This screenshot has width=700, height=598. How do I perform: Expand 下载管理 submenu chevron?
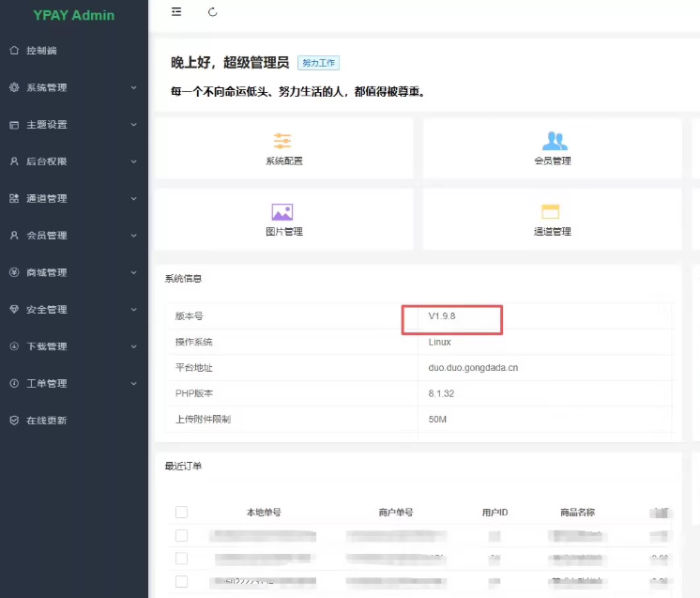[x=134, y=346]
